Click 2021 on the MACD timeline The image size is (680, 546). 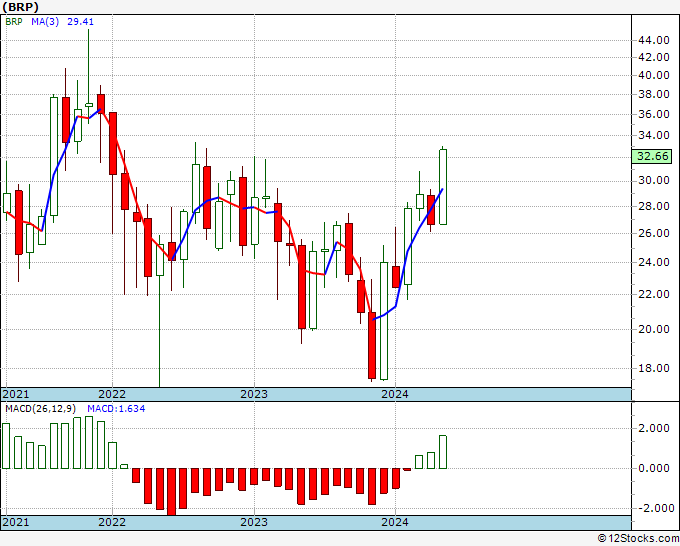(x=16, y=522)
